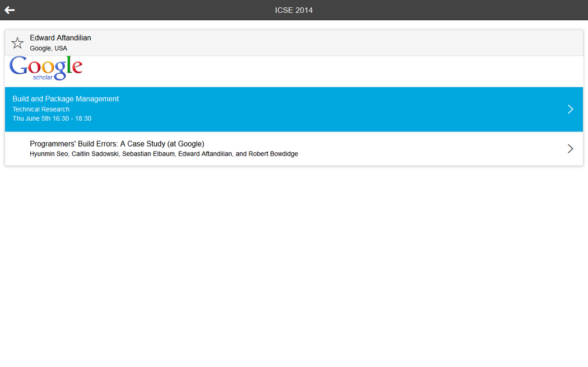Screen dimensions: 588x367
Task: Click author Hyunmin Seo in the paper row
Action: tap(48, 154)
